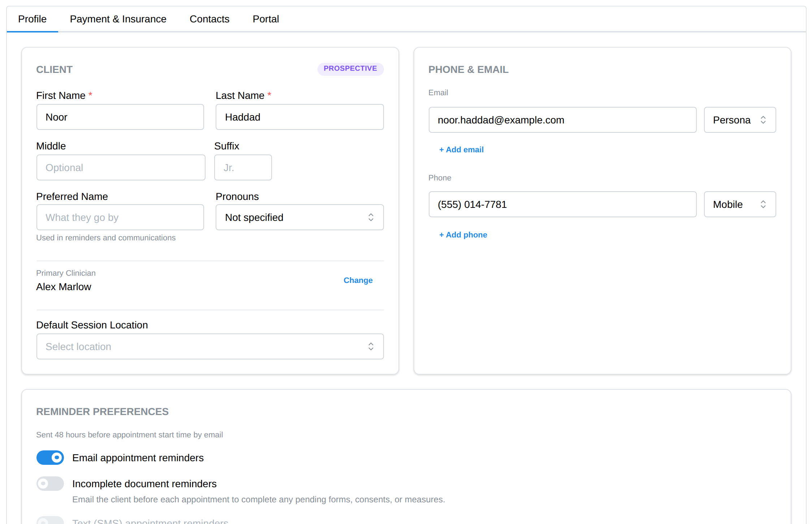This screenshot has height=524, width=812.
Task: Click the + Add phone link
Action: click(463, 235)
